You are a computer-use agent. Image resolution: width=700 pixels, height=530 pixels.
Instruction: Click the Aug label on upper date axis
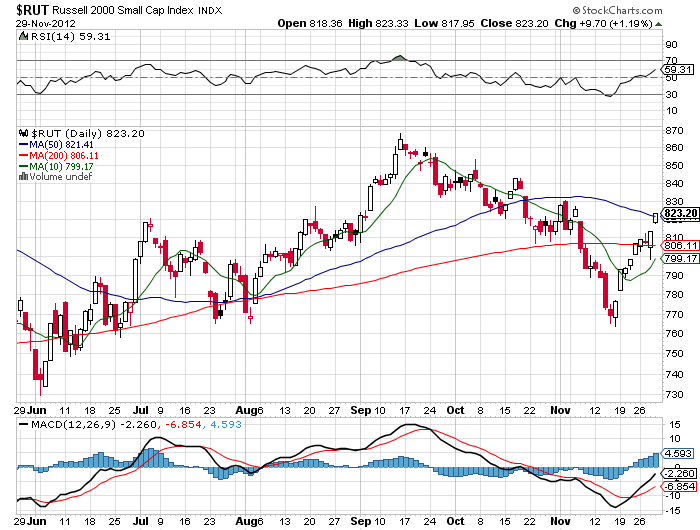(x=246, y=410)
